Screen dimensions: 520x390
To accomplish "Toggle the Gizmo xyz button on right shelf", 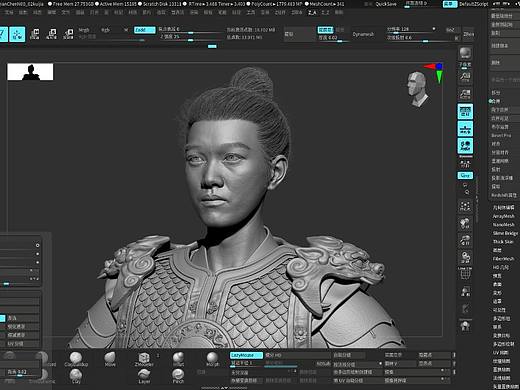I will coord(465,175).
